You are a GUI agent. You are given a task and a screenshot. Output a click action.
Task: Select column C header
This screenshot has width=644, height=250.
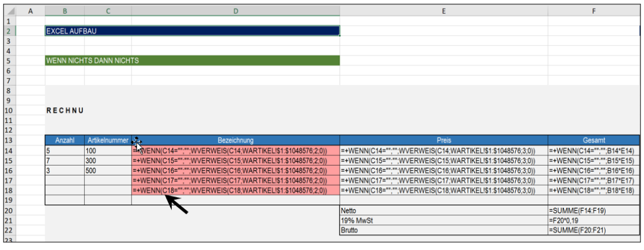click(108, 11)
